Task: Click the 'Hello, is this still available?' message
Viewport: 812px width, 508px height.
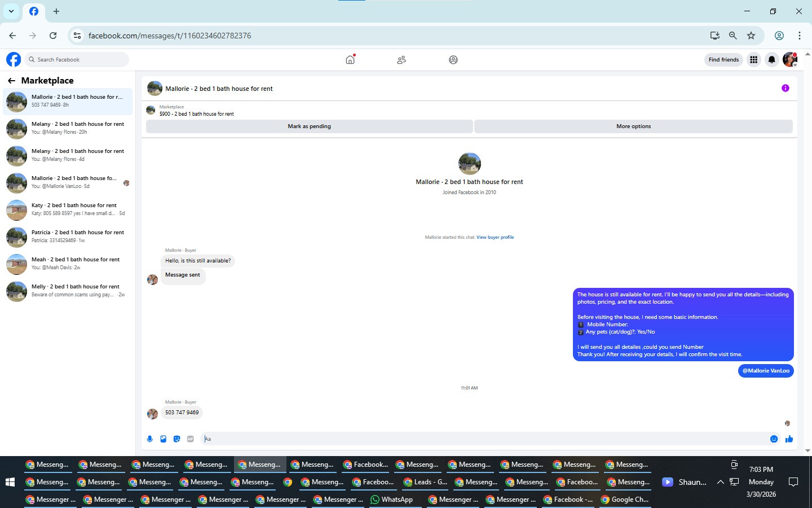Action: pyautogui.click(x=198, y=261)
